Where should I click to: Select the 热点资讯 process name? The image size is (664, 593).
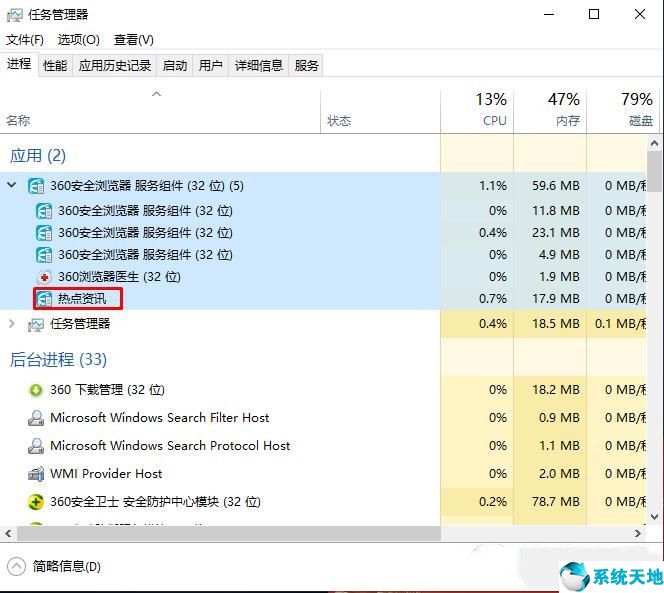click(82, 299)
